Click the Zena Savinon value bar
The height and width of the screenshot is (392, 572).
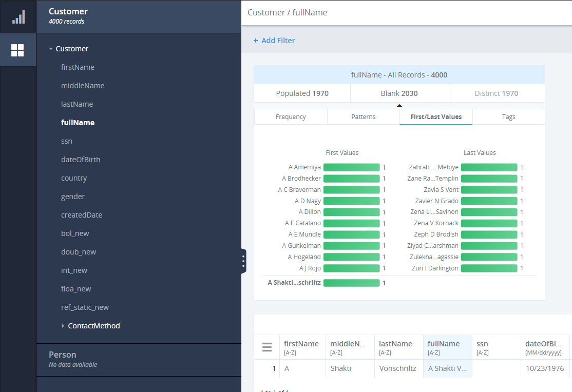(x=489, y=212)
